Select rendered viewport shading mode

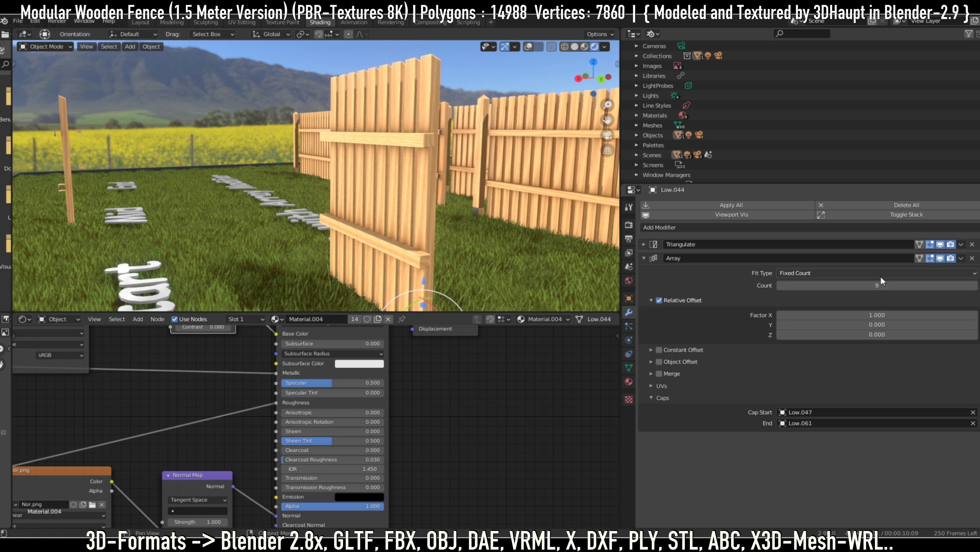click(594, 46)
